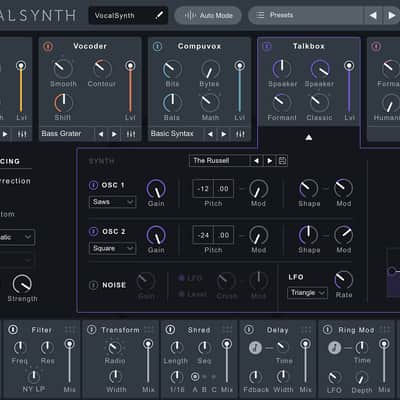Click the Shred module drag handle dots
Image resolution: width=400 pixels, height=400 pixels.
click(x=227, y=330)
